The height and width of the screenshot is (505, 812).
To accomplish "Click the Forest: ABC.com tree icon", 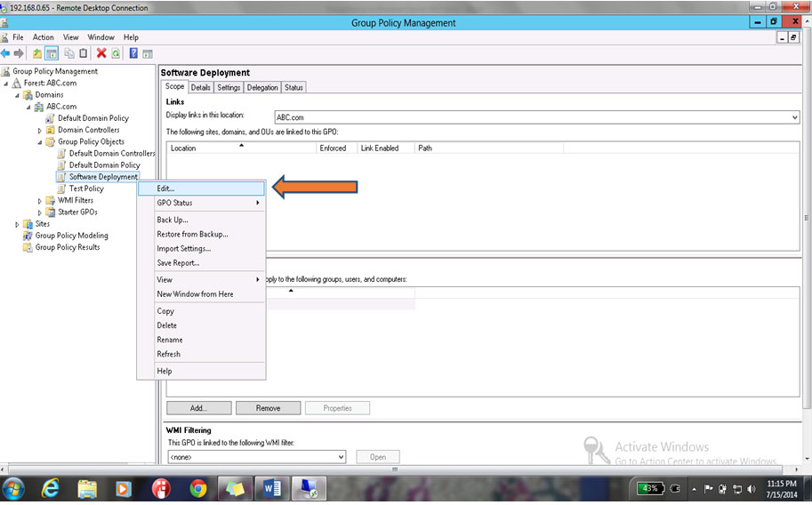I will 17,83.
